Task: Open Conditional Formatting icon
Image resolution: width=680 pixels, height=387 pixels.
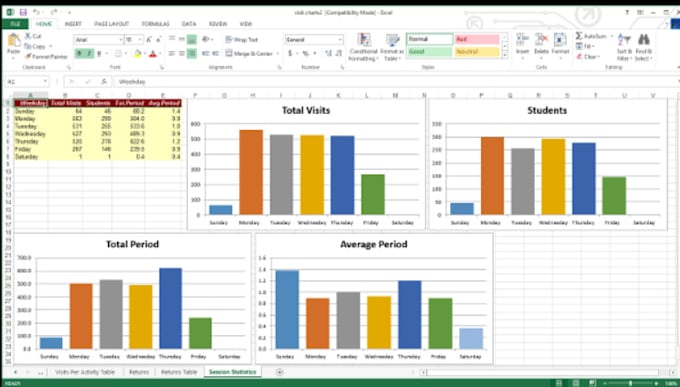Action: coord(364,39)
